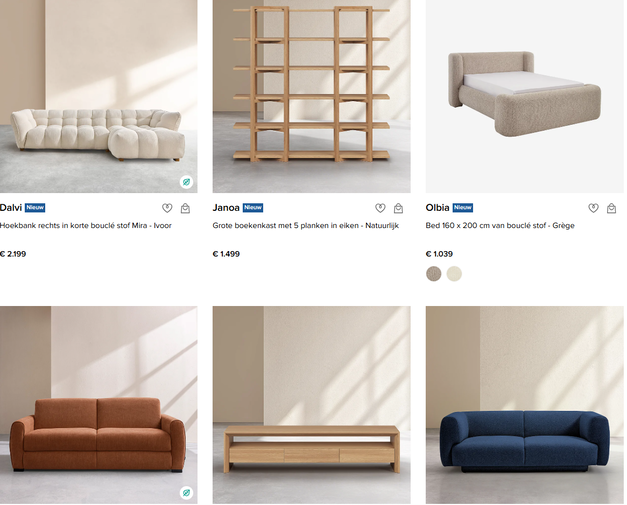
Task: Open the Dalvi product title
Action: (x=11, y=208)
